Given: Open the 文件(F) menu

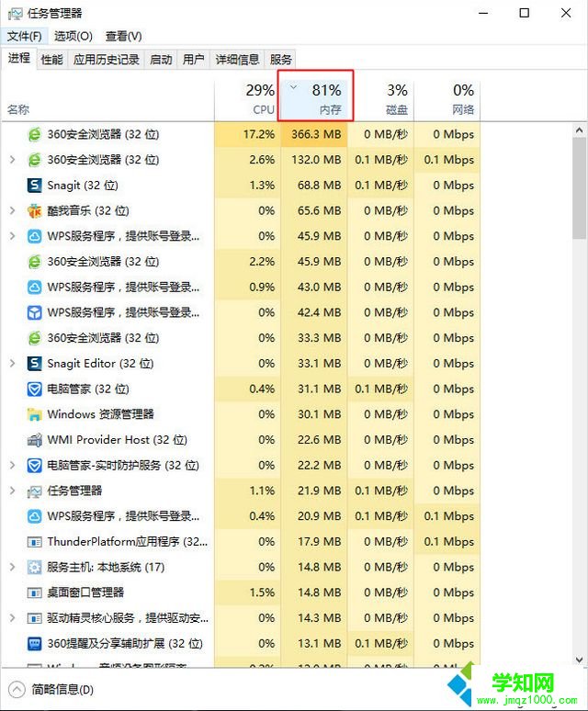Looking at the screenshot, I should click(x=24, y=36).
